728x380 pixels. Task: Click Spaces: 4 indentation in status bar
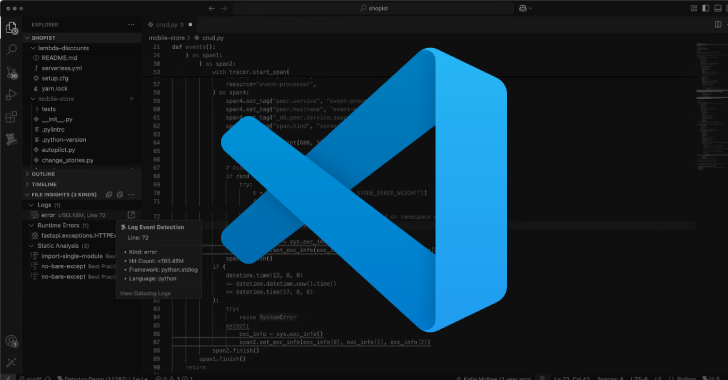click(x=610, y=378)
